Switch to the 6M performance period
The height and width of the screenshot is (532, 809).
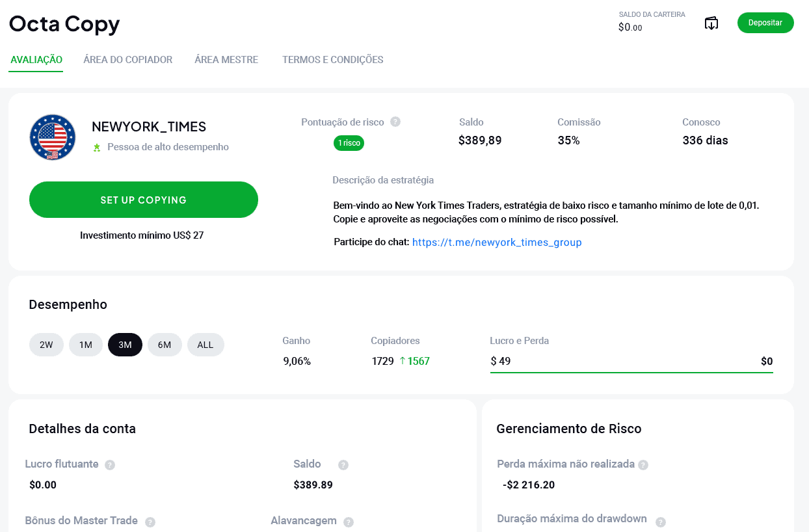pos(165,345)
